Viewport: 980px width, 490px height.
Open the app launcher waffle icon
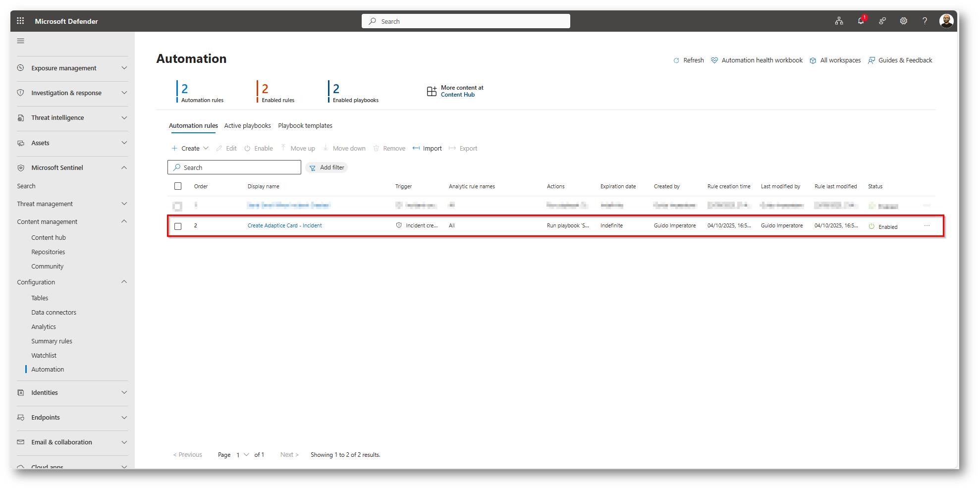(x=20, y=21)
